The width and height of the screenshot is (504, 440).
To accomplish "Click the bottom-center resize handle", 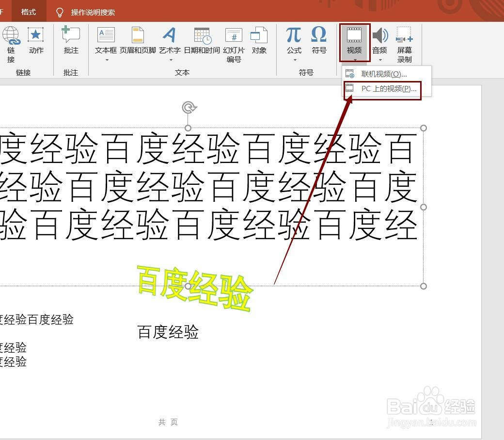I will click(x=188, y=286).
